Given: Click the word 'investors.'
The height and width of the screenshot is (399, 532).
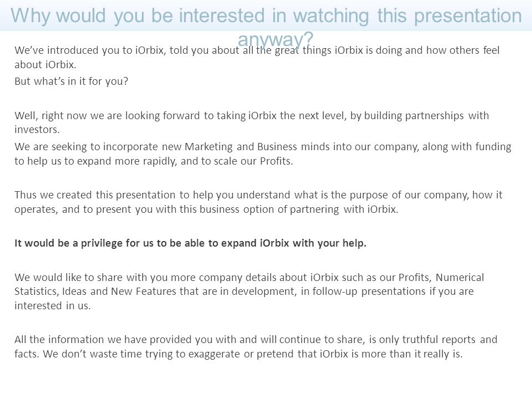Looking at the screenshot, I should click(37, 130).
